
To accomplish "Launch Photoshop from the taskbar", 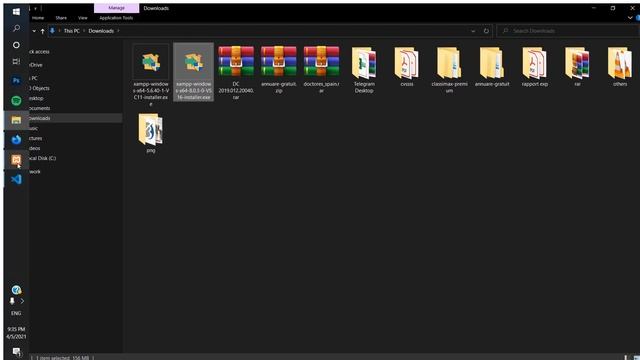I will (x=16, y=80).
